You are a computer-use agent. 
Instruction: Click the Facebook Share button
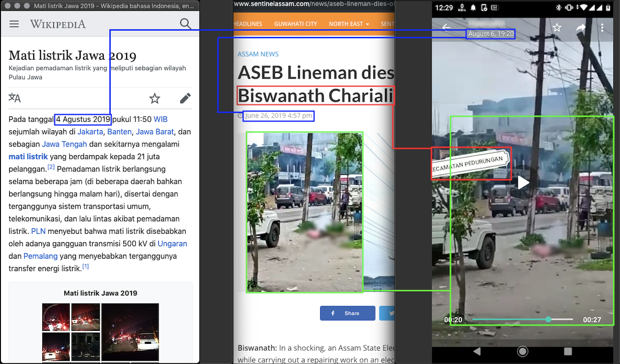(x=348, y=313)
